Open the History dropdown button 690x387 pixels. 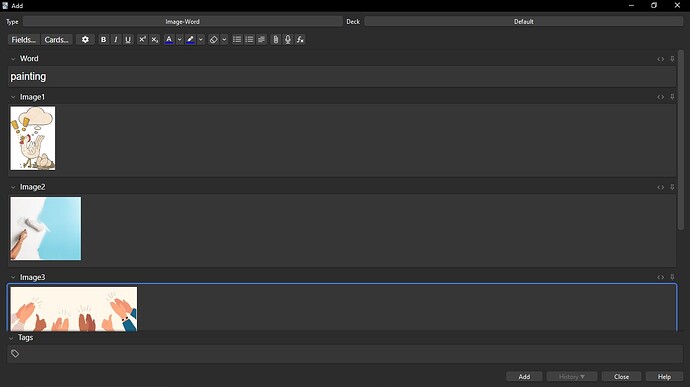click(572, 376)
